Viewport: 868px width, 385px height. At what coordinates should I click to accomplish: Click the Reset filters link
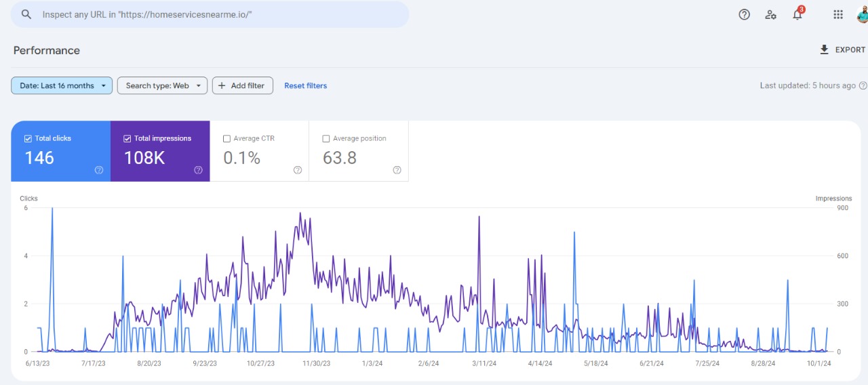(x=305, y=85)
